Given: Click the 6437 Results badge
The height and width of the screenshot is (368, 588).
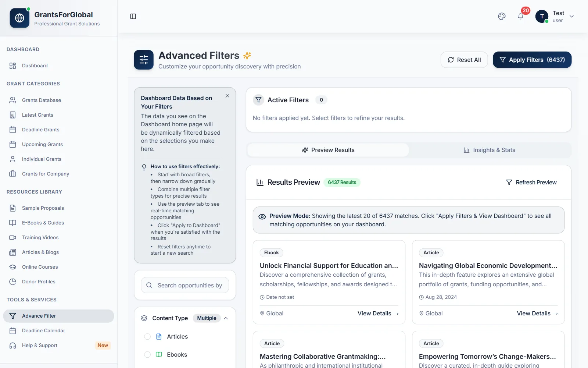Looking at the screenshot, I should 342,182.
